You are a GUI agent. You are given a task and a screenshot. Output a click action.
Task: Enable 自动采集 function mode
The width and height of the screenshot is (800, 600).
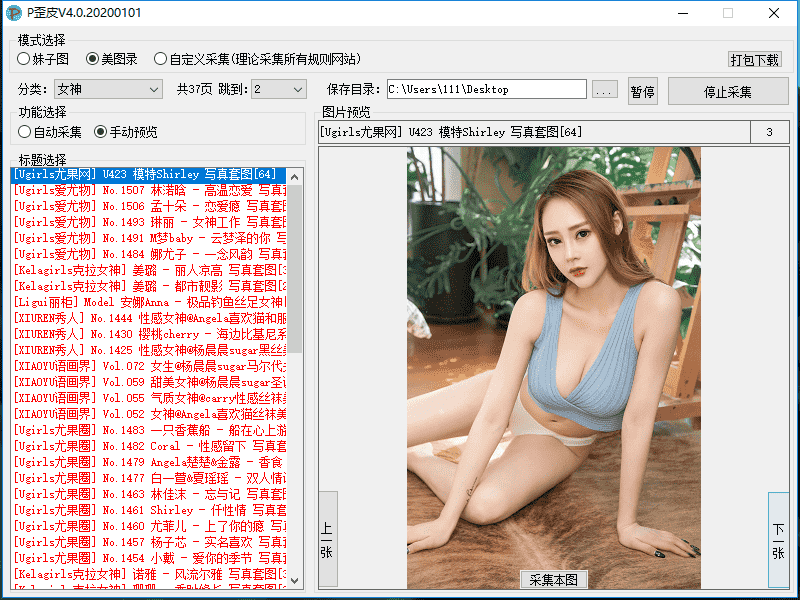click(x=49, y=132)
